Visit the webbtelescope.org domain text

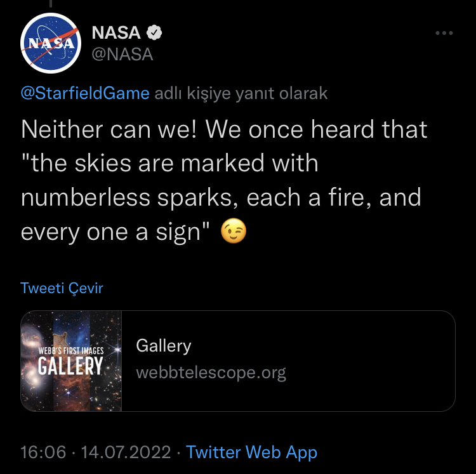pos(211,372)
